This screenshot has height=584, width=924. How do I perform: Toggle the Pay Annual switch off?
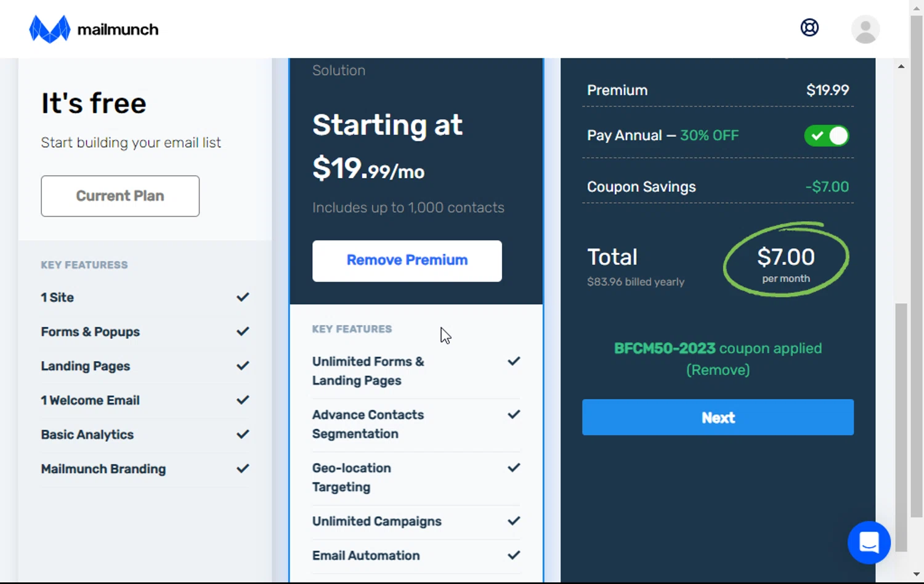pos(827,136)
